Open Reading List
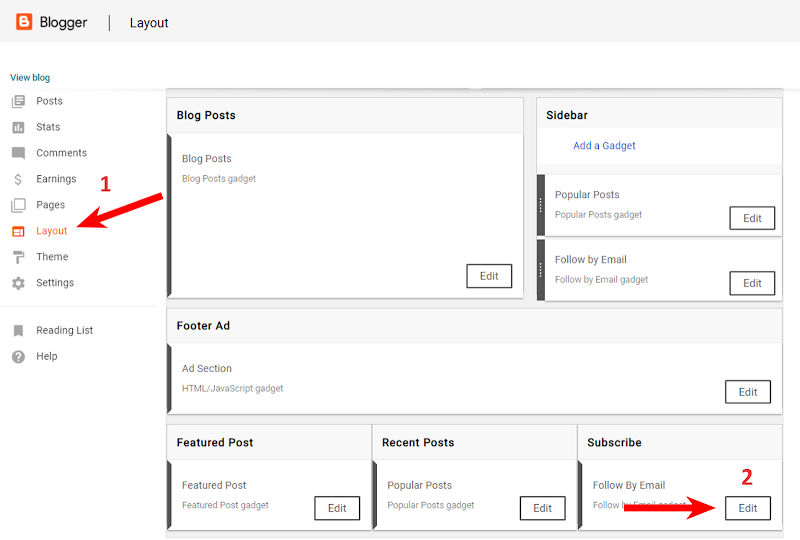800x540 pixels. pos(64,331)
